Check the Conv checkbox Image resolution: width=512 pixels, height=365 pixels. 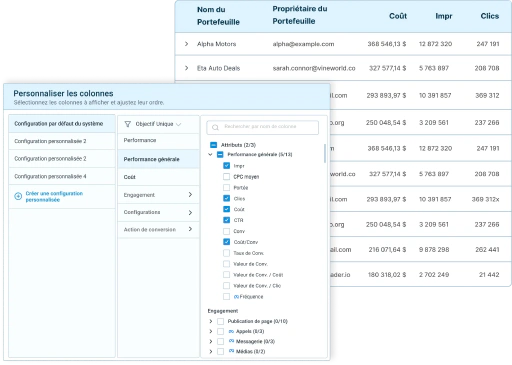point(226,231)
